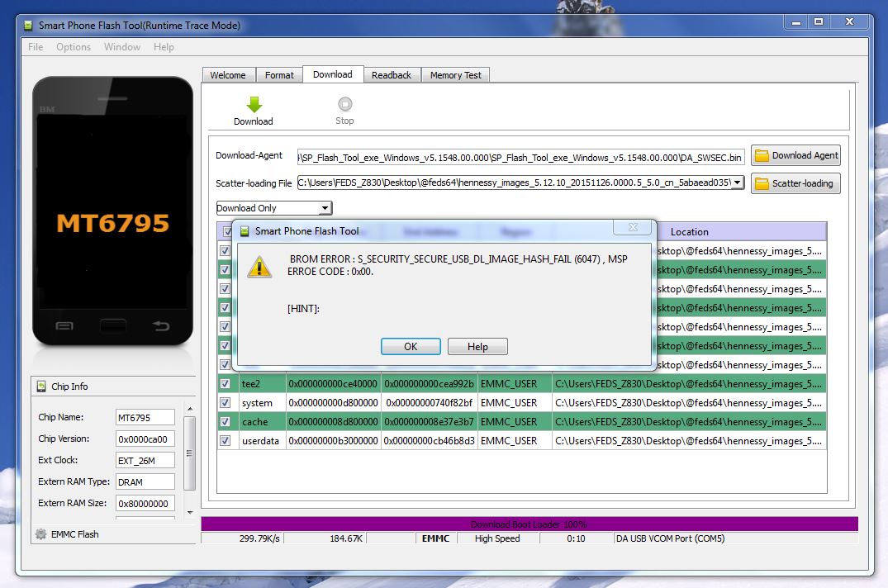Click the green Download arrow icon
888x588 pixels.
(254, 104)
